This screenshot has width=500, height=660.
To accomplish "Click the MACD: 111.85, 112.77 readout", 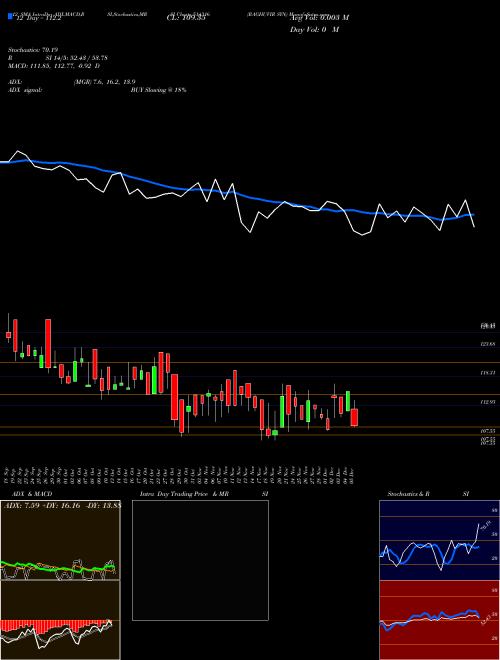I will pos(54,66).
